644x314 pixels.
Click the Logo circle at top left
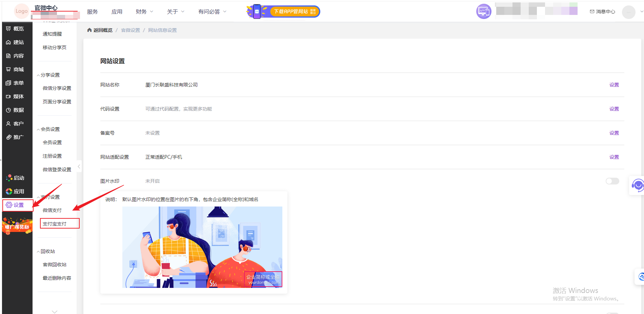[21, 11]
